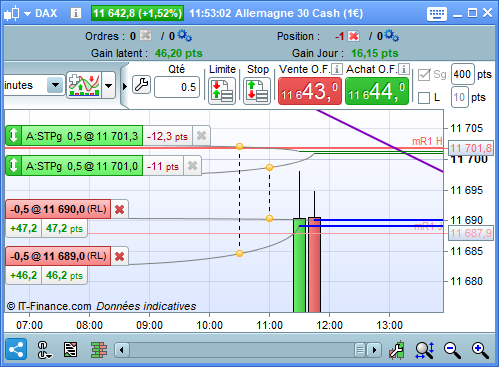Click the 400 pts stop field
Viewport: 499px width, 367px height.
463,74
